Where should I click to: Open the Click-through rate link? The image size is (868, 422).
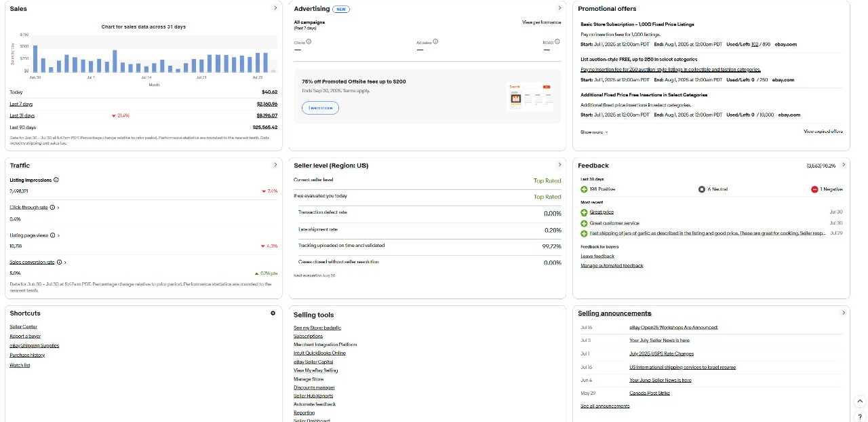pyautogui.click(x=28, y=207)
